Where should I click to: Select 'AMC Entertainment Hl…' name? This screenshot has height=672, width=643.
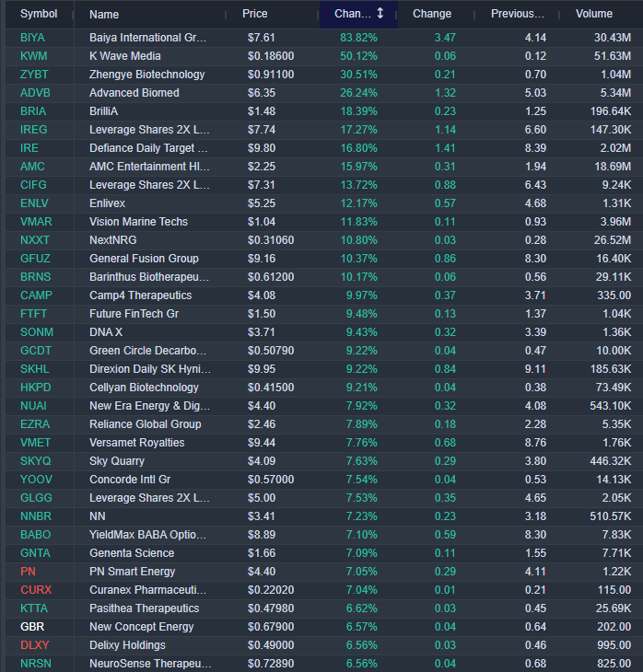[x=149, y=167]
